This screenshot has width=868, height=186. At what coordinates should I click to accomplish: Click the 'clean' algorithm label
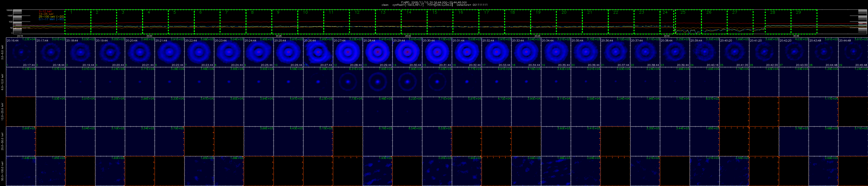click(x=385, y=5)
